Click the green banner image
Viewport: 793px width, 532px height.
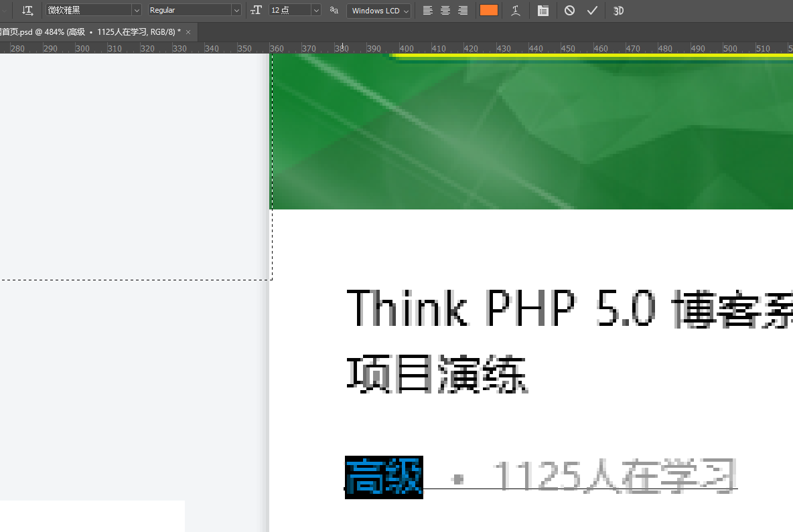point(532,131)
